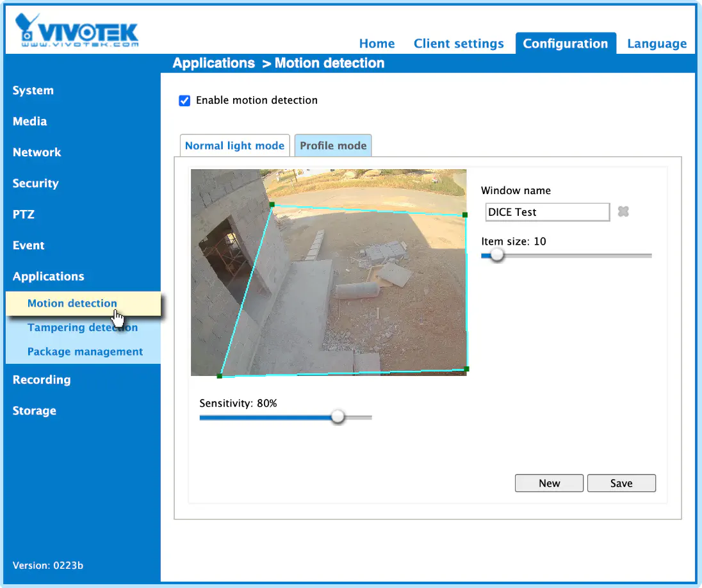Viewport: 702px width, 588px height.
Task: Open the Configuration tab
Action: pyautogui.click(x=566, y=44)
